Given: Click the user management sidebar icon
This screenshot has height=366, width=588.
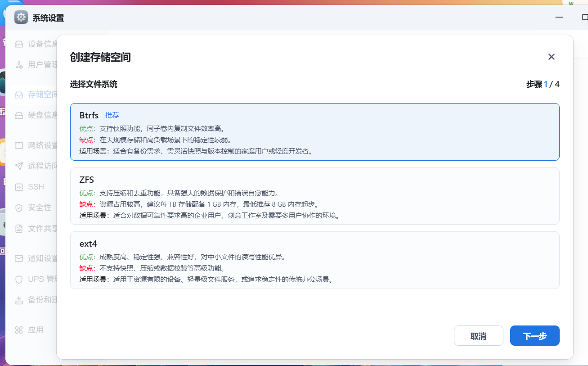Looking at the screenshot, I should [x=19, y=65].
